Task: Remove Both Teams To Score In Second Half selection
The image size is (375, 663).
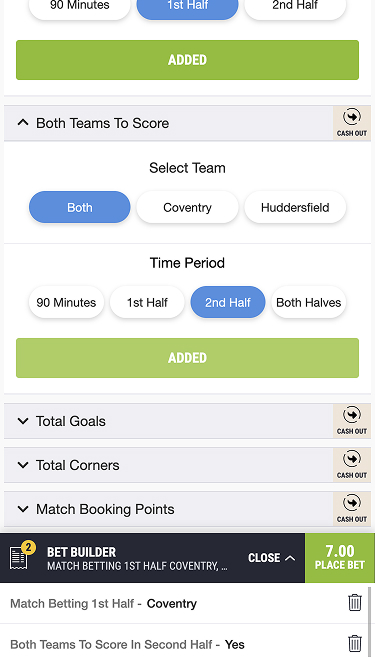Action: (x=355, y=644)
